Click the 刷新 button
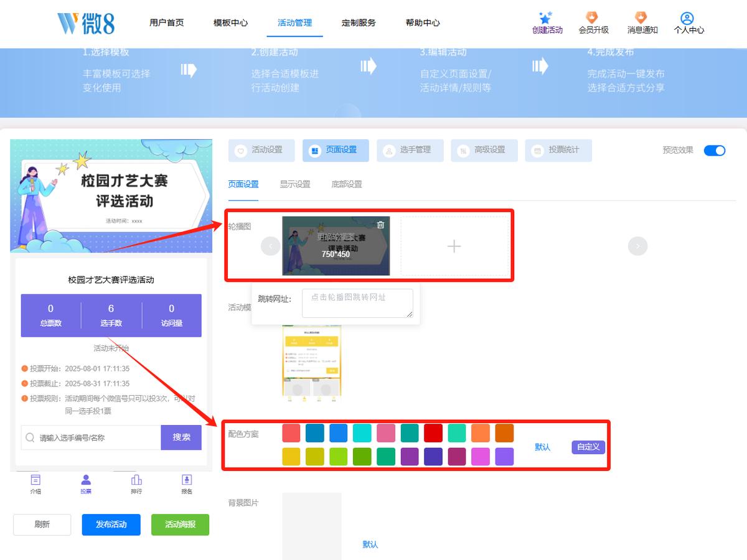This screenshot has height=560, width=747. coord(42,525)
